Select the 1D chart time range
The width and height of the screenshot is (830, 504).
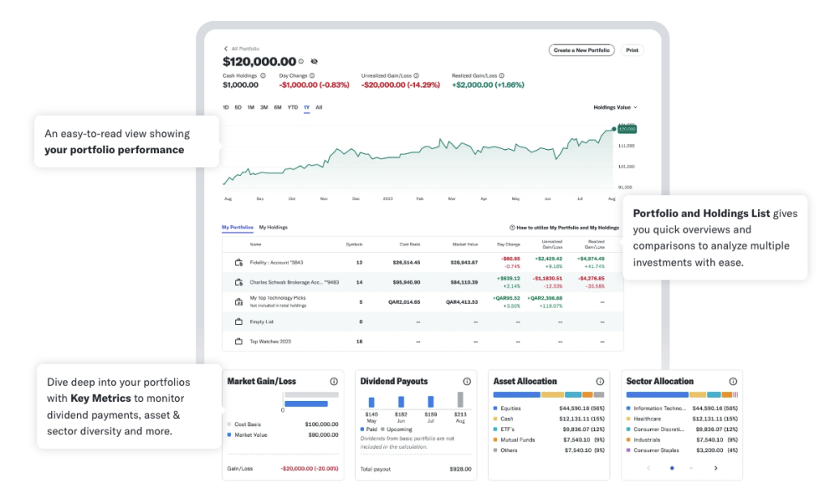click(226, 107)
